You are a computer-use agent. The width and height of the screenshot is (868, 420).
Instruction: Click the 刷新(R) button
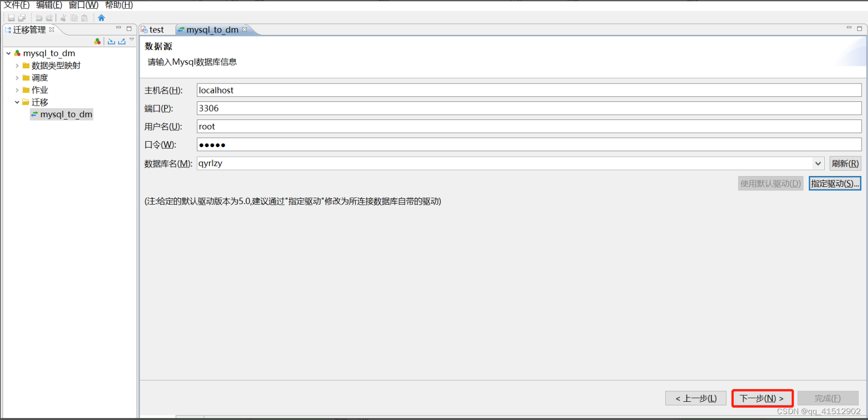click(x=845, y=163)
